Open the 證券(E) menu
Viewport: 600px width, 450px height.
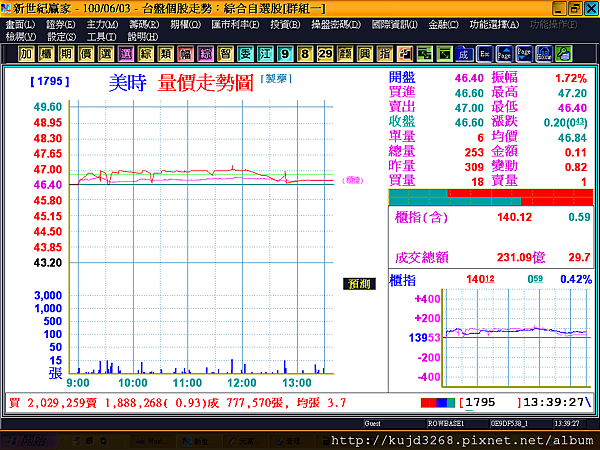[60, 25]
